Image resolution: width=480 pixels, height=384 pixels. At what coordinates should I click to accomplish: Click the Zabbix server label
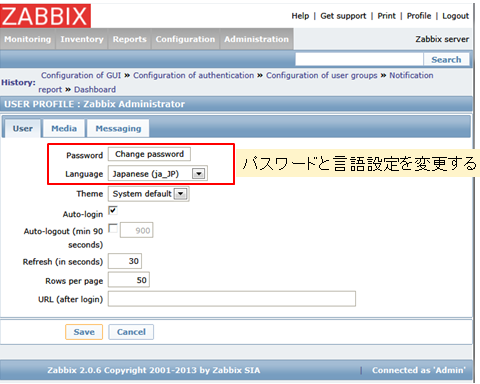click(x=442, y=39)
